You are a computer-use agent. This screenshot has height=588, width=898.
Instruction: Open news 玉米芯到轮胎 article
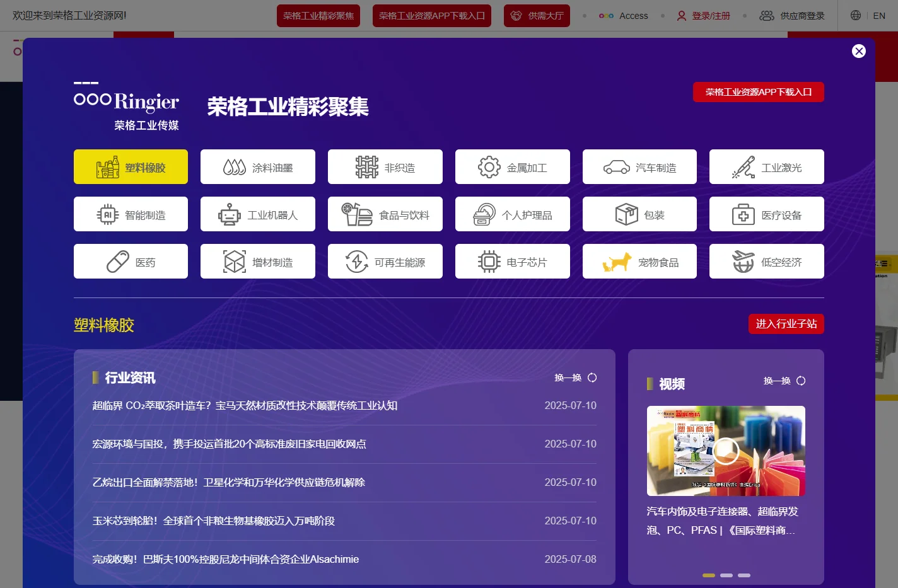click(214, 521)
